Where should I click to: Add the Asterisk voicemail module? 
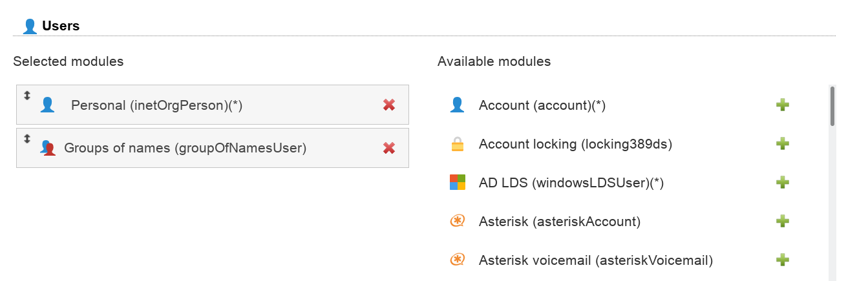782,260
